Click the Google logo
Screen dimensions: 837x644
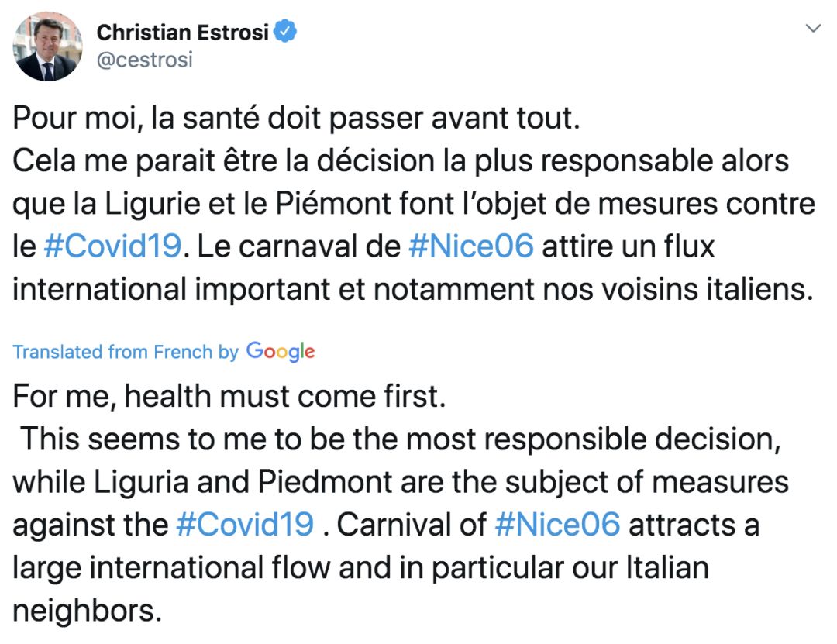[x=281, y=352]
